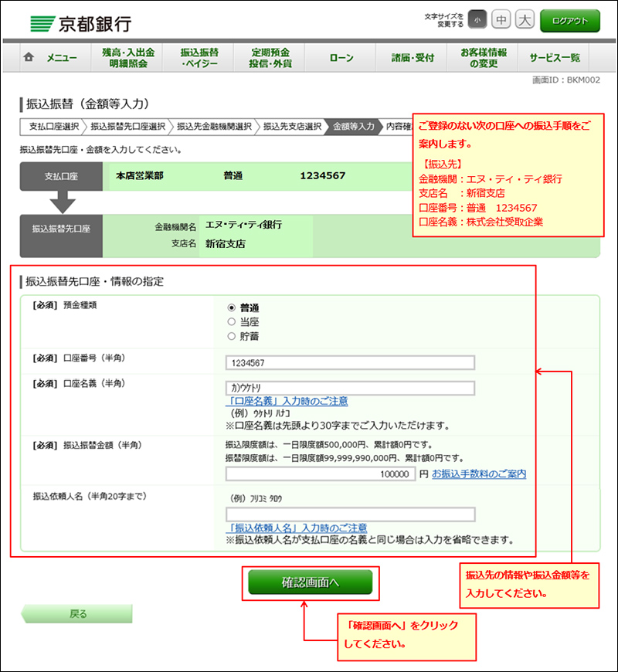
Task: Select the 当座 deposit type radio
Action: 232,322
